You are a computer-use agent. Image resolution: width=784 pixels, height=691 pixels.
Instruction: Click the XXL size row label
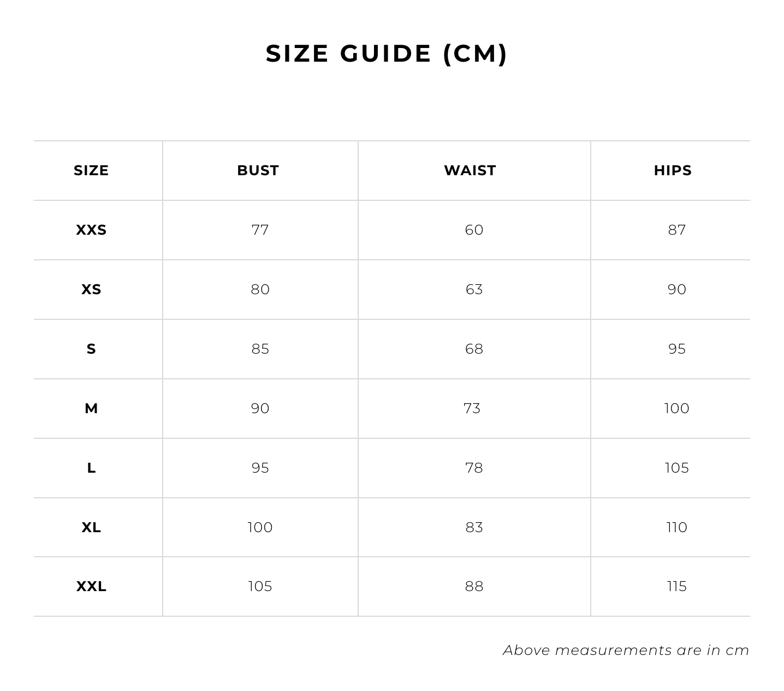91,586
